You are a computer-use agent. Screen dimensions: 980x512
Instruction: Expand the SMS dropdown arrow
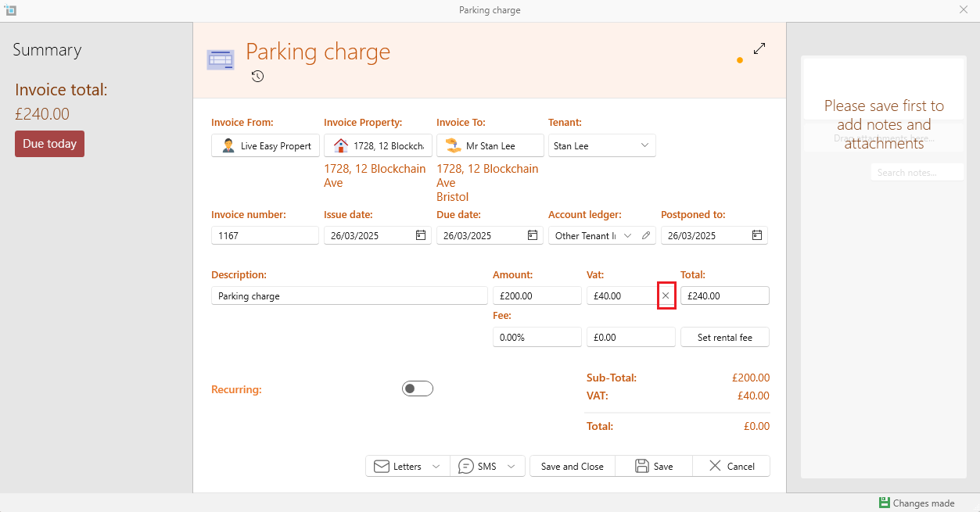tap(512, 467)
